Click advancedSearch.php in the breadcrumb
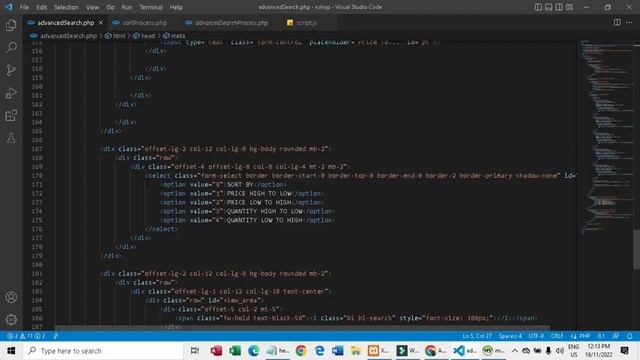The height and width of the screenshot is (360, 640). pyautogui.click(x=68, y=36)
